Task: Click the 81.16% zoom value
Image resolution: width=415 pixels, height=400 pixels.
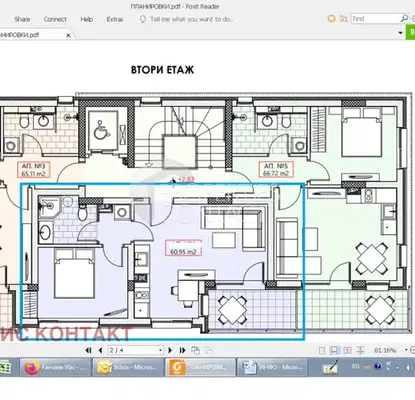Action: coord(385,351)
